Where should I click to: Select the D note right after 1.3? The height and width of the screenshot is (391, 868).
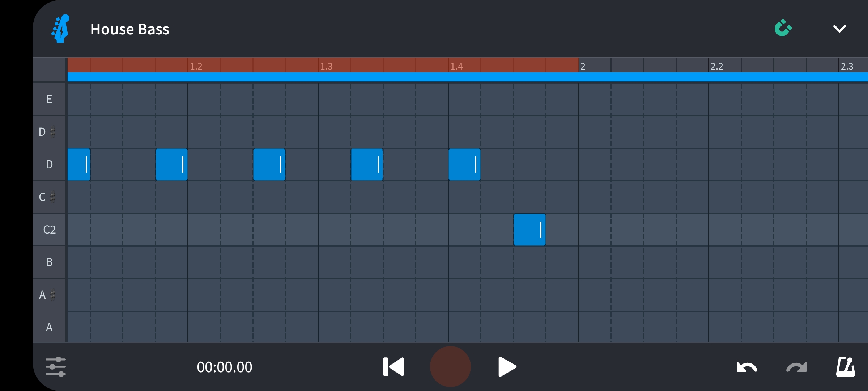[x=367, y=164]
